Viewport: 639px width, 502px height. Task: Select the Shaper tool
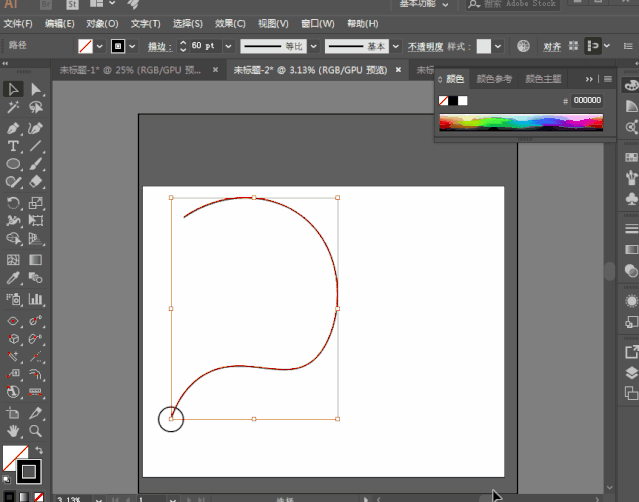click(13, 181)
